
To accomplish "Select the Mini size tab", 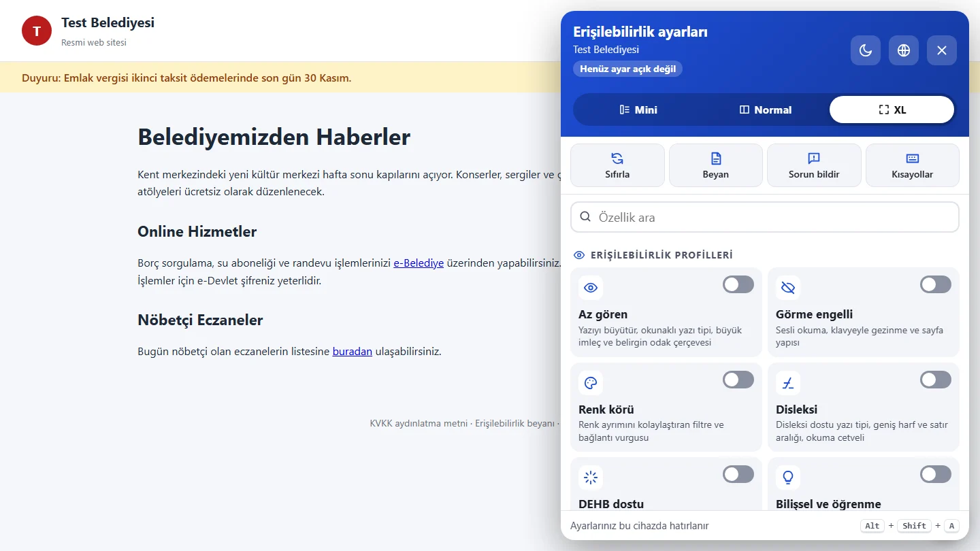I will click(638, 110).
